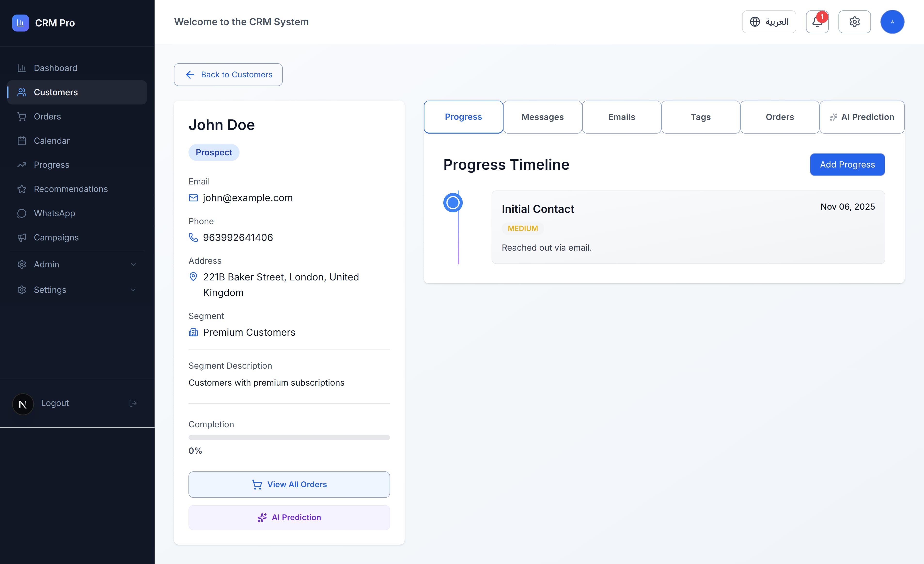Open Campaigns in the sidebar
Viewport: 924px width, 564px height.
click(77, 237)
